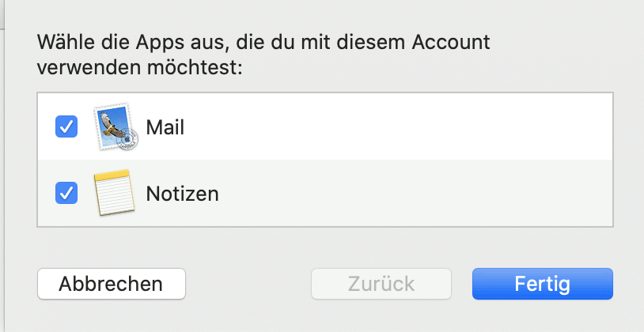
Task: Click empty dialog space between Abbrechen and Zurück
Action: tap(248, 284)
